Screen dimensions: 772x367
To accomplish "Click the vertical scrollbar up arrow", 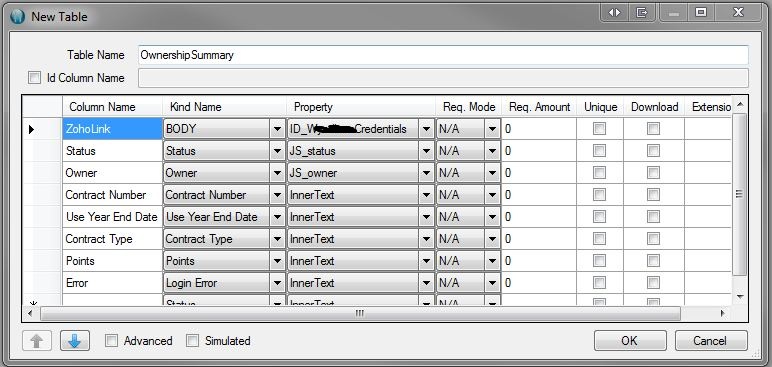I will coord(740,104).
